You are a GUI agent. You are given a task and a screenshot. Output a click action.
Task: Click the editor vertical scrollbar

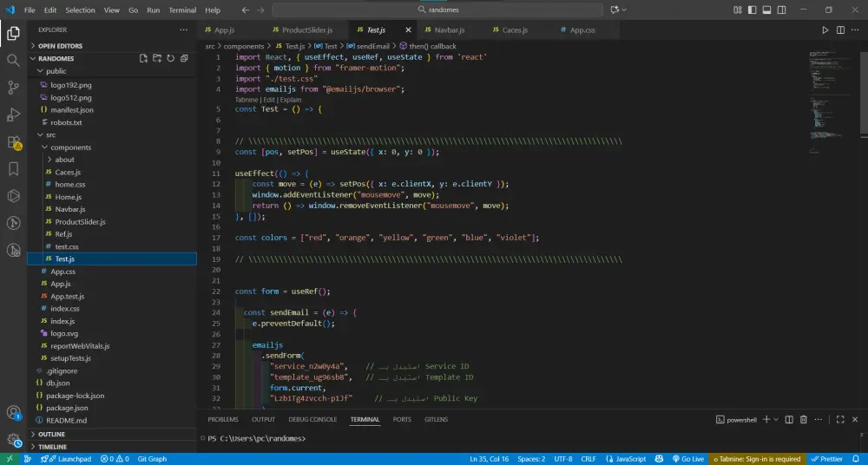tap(865, 94)
